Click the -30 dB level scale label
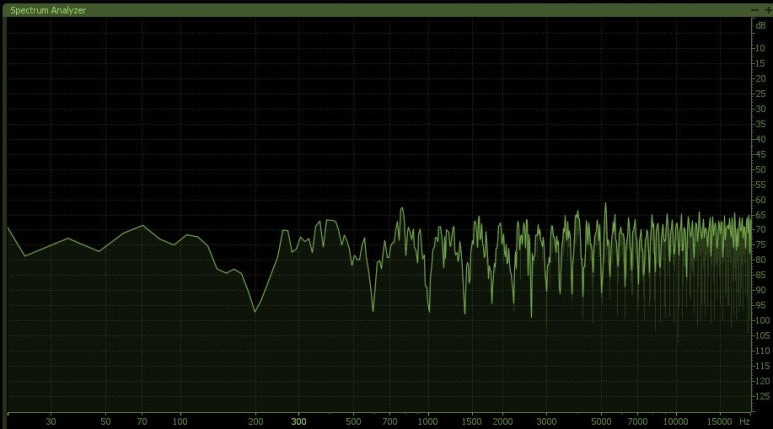Image resolution: width=773 pixels, height=429 pixels. pos(760,109)
